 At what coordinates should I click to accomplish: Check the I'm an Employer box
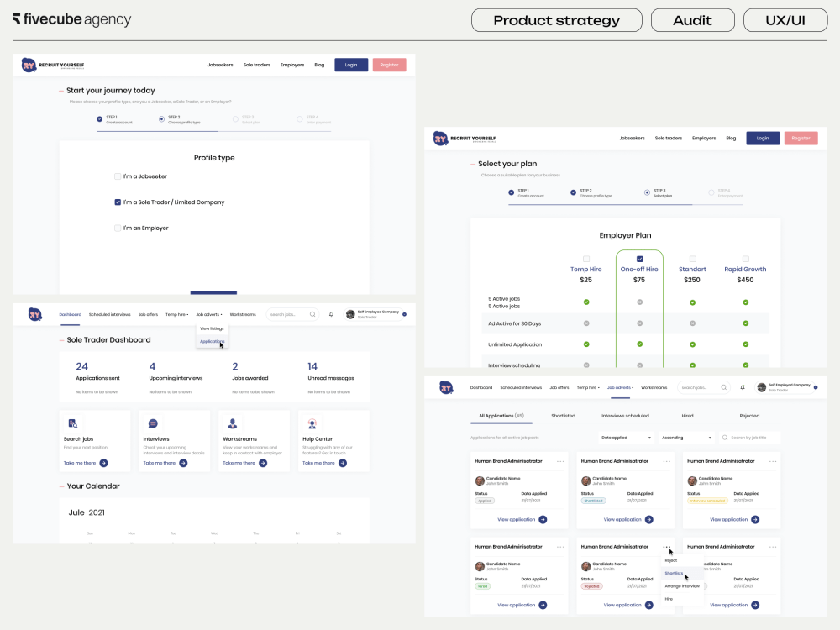tap(118, 228)
